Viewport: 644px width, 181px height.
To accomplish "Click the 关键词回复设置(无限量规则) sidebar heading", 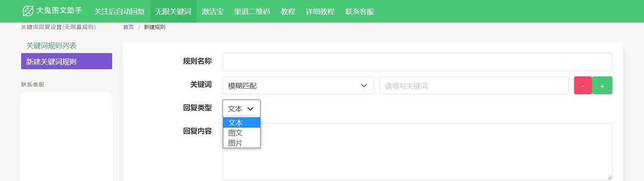I will coord(58,27).
